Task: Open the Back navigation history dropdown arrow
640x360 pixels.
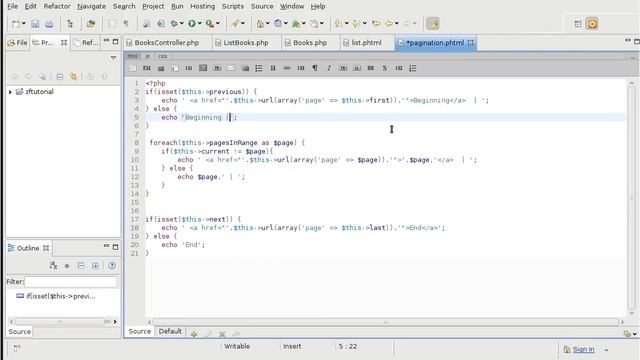Action: pos(397,24)
